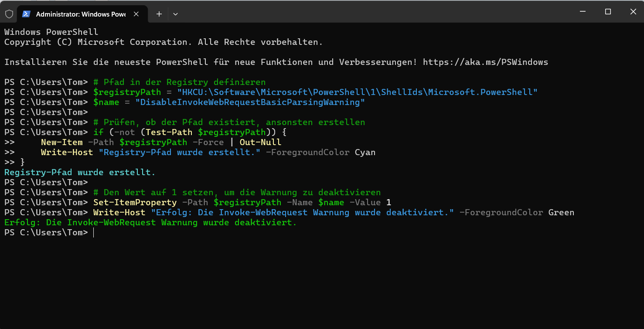Minimize the terminal window

pyautogui.click(x=583, y=12)
